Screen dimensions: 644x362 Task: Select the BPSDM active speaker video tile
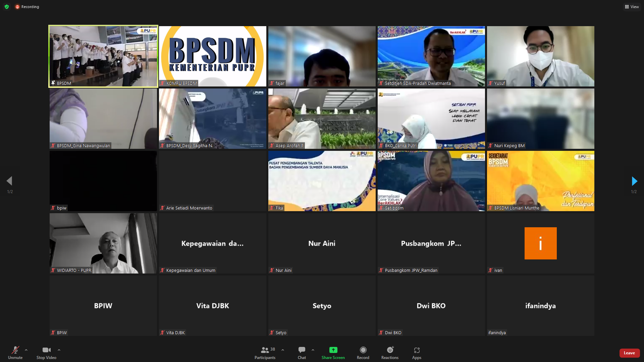coord(103,56)
